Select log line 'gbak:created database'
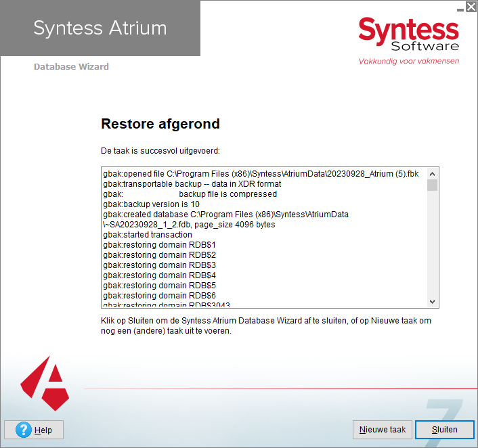Viewport: 478px width, 448px height. point(225,215)
